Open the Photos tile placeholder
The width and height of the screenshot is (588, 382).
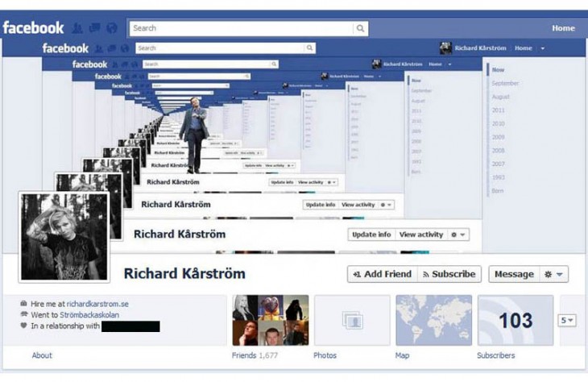(x=352, y=320)
